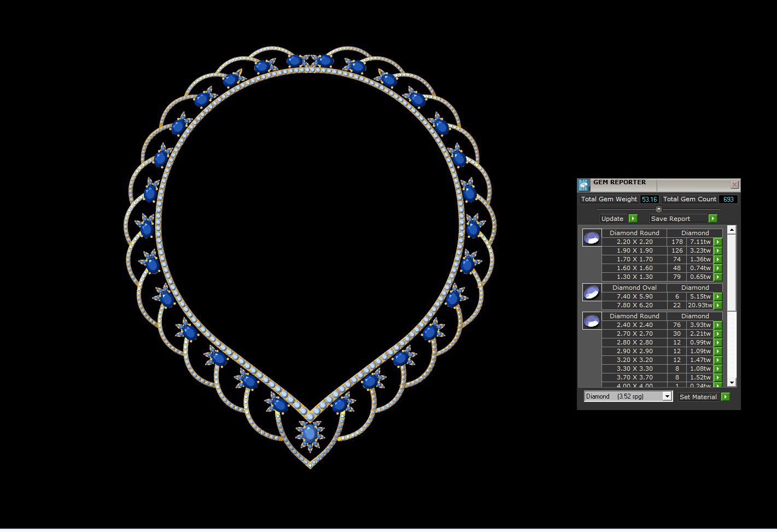
Task: Click the gem count cell showing 76
Action: pyautogui.click(x=677, y=325)
